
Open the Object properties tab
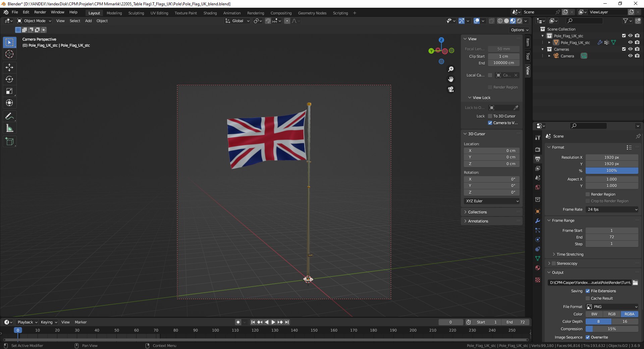pyautogui.click(x=538, y=211)
